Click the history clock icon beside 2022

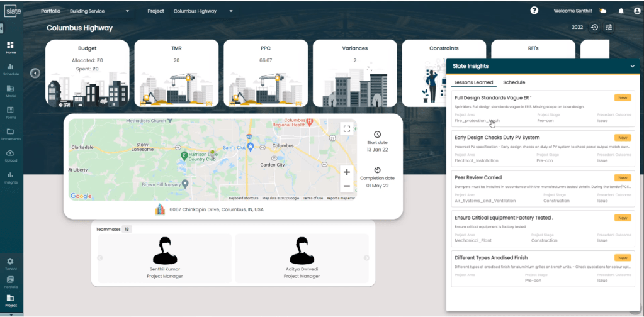[x=594, y=28]
